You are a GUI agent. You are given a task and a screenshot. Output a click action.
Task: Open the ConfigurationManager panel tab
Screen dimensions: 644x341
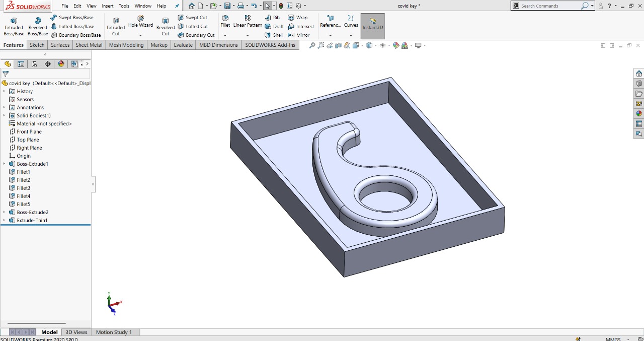click(34, 64)
